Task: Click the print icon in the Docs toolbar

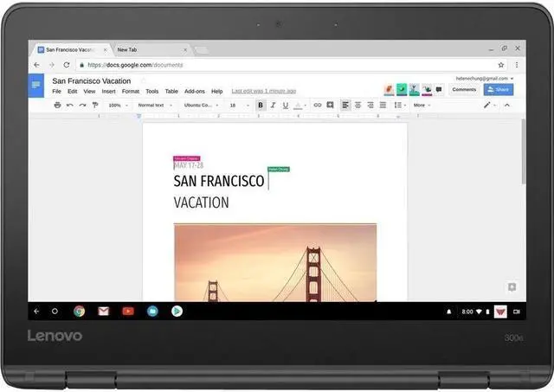Action: click(x=58, y=105)
